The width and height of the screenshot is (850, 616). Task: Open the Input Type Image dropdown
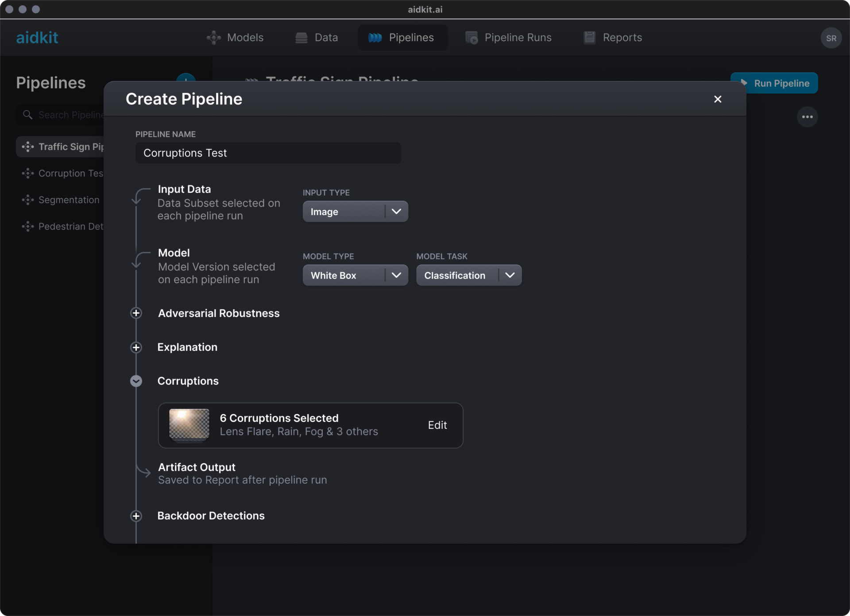coord(355,212)
